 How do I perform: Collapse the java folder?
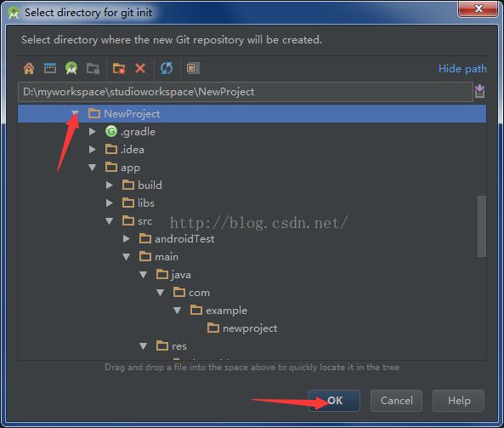tap(144, 275)
